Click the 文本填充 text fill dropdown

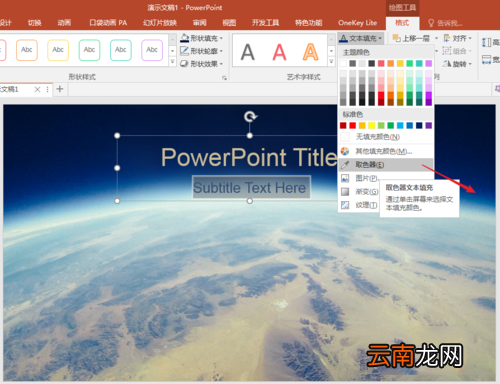[x=360, y=38]
